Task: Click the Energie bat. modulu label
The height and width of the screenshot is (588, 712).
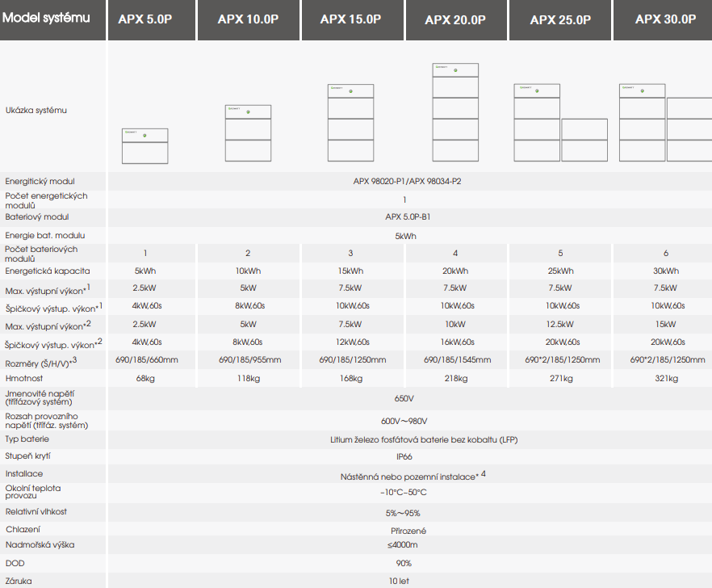Action: 45,235
